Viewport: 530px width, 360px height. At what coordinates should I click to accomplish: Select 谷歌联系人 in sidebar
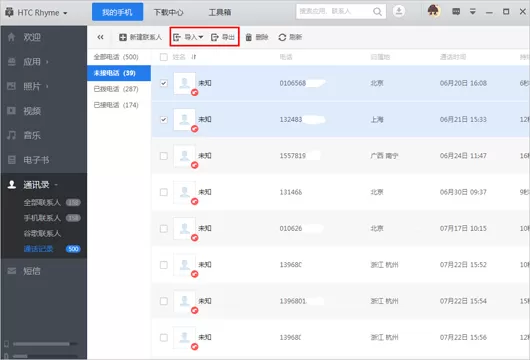[x=42, y=234]
